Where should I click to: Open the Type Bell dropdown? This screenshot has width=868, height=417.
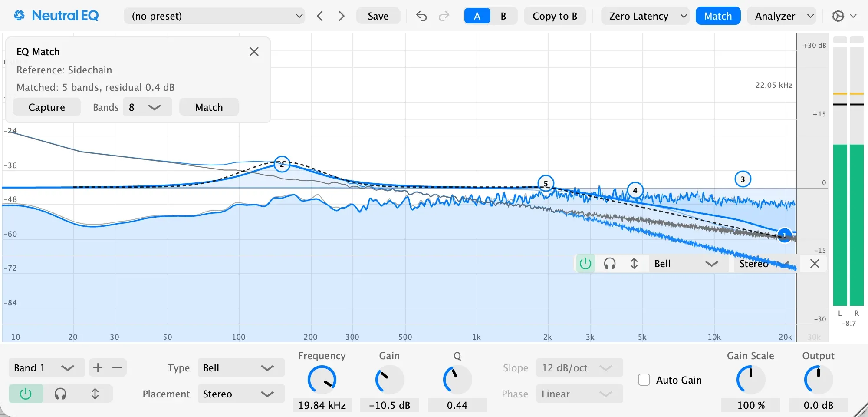[241, 368]
